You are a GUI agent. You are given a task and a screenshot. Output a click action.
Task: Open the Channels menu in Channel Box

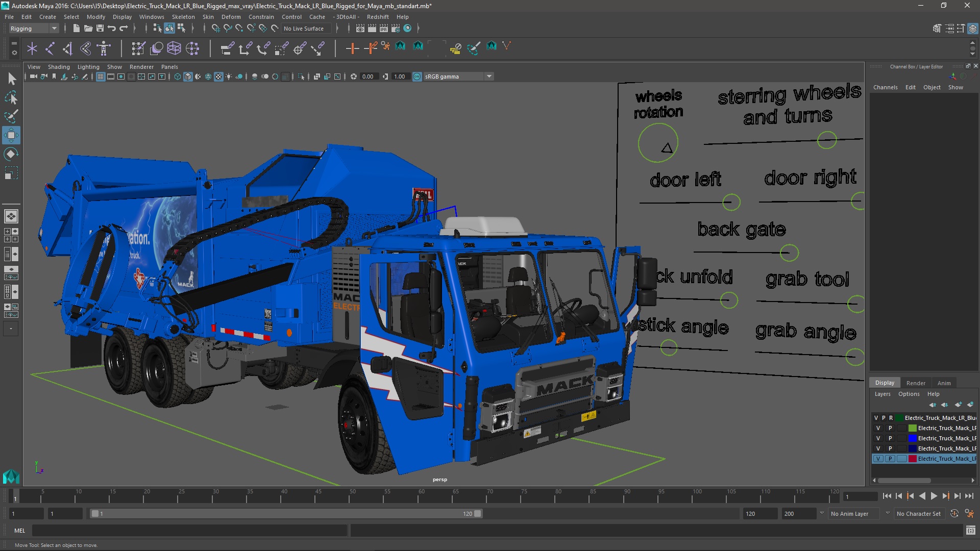click(885, 87)
